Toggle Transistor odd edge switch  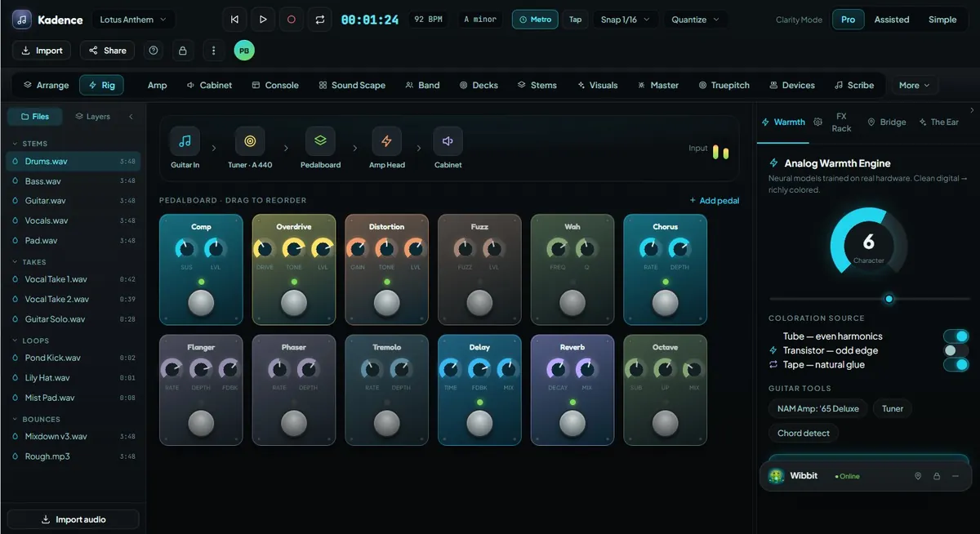(x=955, y=350)
